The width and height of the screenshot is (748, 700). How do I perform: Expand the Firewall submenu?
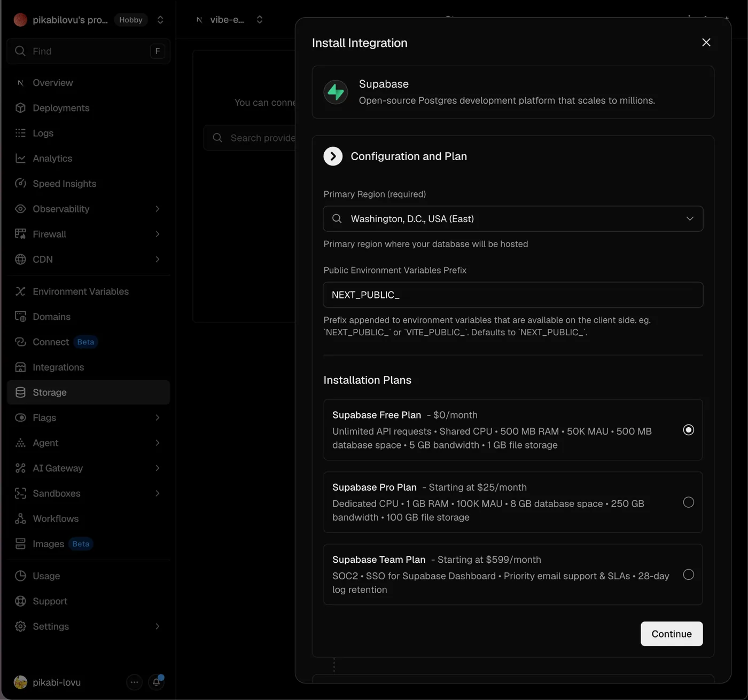click(x=157, y=234)
